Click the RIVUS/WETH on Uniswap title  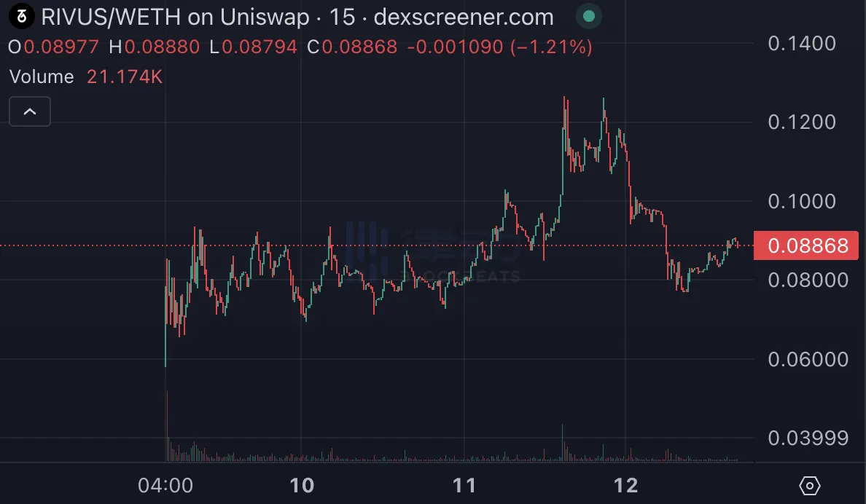pos(181,17)
